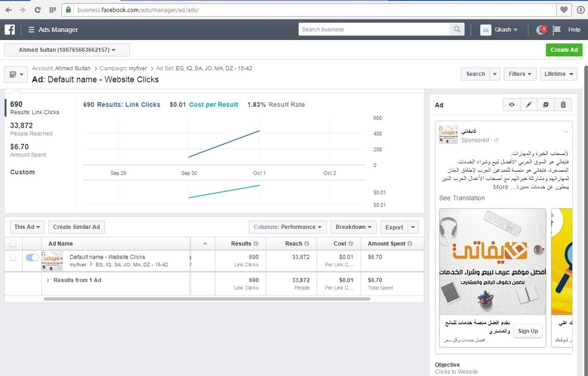588x376 pixels.
Task: Select the $6.70 Amount Spent metric tab
Action: point(28,150)
